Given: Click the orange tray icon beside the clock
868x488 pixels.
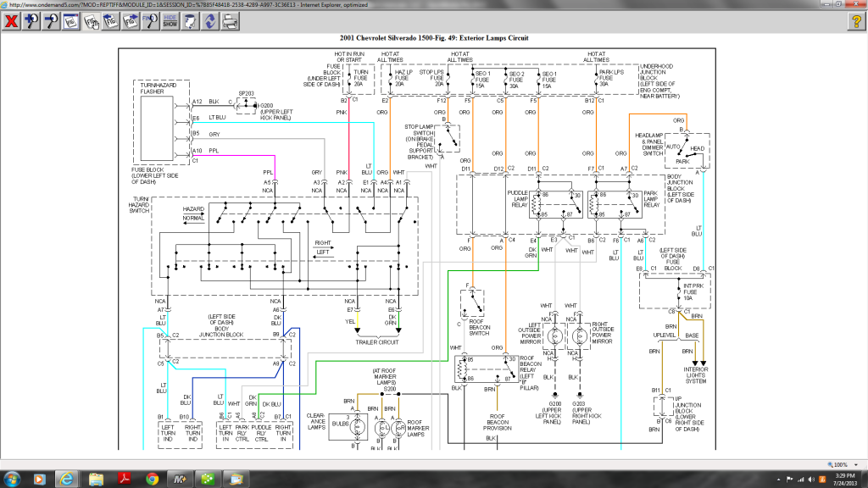Looking at the screenshot, I should pos(822,480).
